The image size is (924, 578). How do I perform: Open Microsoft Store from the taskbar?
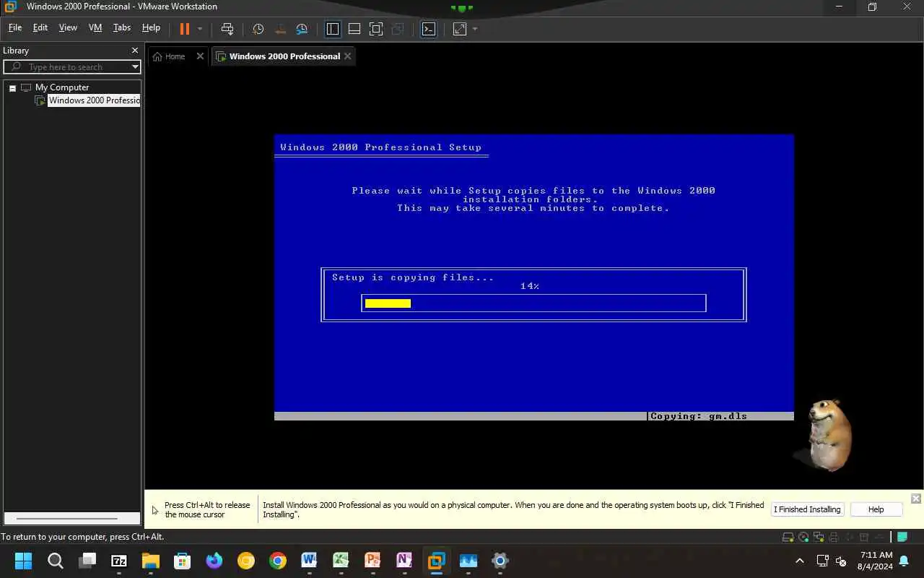coord(182,561)
